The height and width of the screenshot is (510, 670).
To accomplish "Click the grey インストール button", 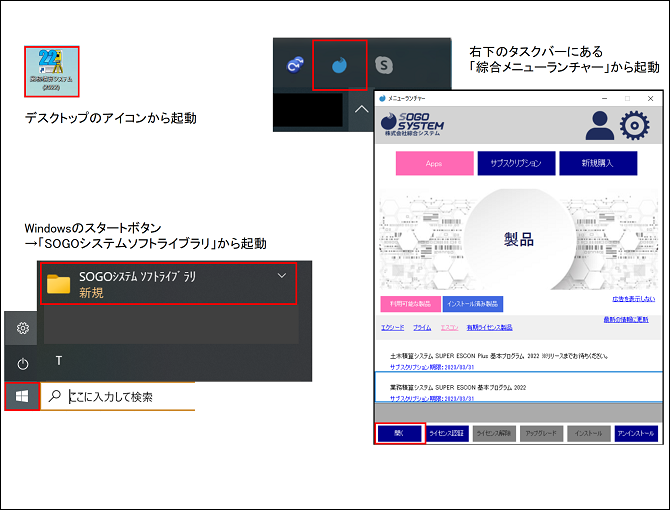I will 589,434.
